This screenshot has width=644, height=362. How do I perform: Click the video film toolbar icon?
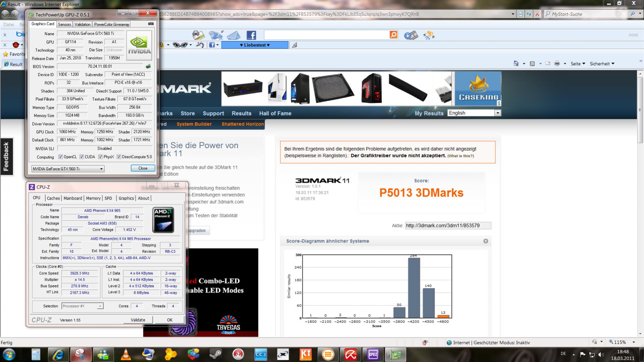[411, 35]
